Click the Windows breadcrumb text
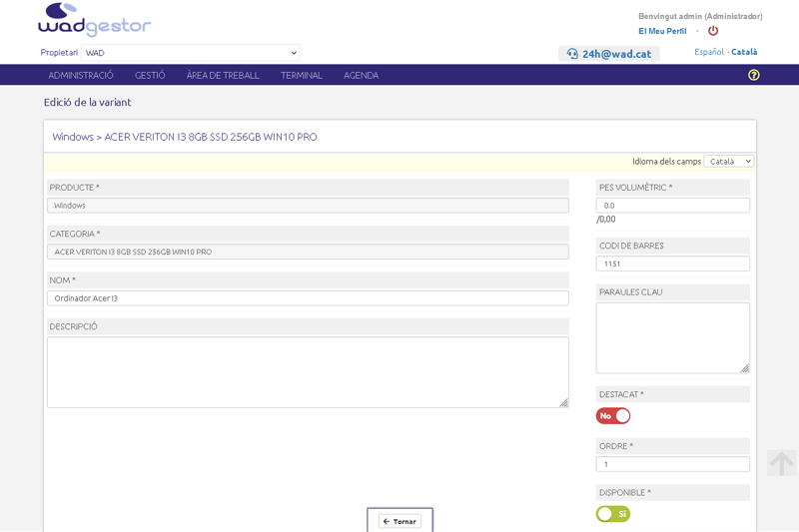The image size is (799, 532). (73, 137)
